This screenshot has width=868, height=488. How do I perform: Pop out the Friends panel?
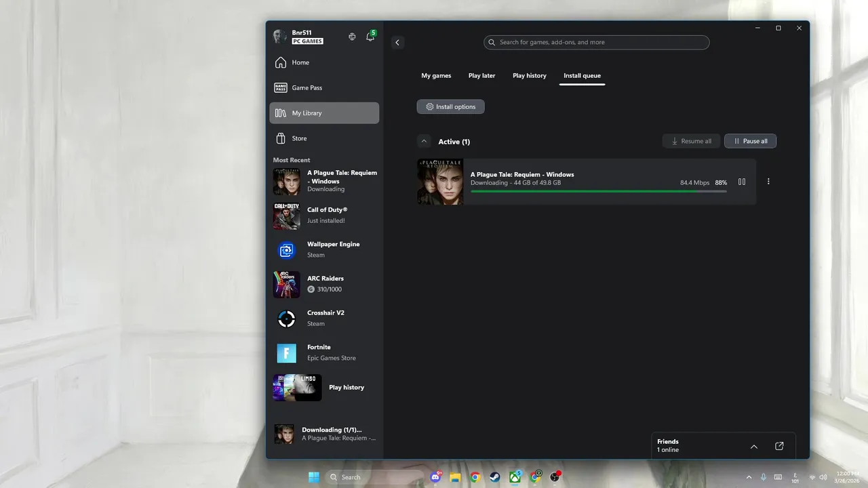(779, 446)
